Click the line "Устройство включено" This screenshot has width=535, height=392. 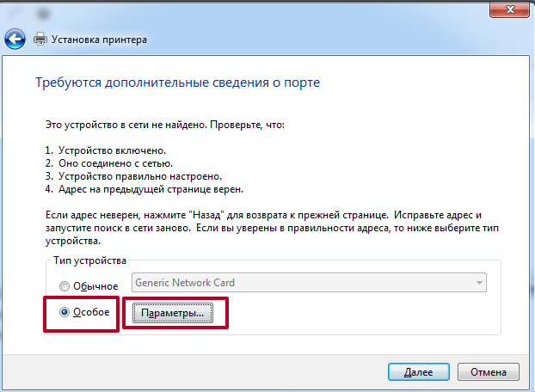(111, 150)
